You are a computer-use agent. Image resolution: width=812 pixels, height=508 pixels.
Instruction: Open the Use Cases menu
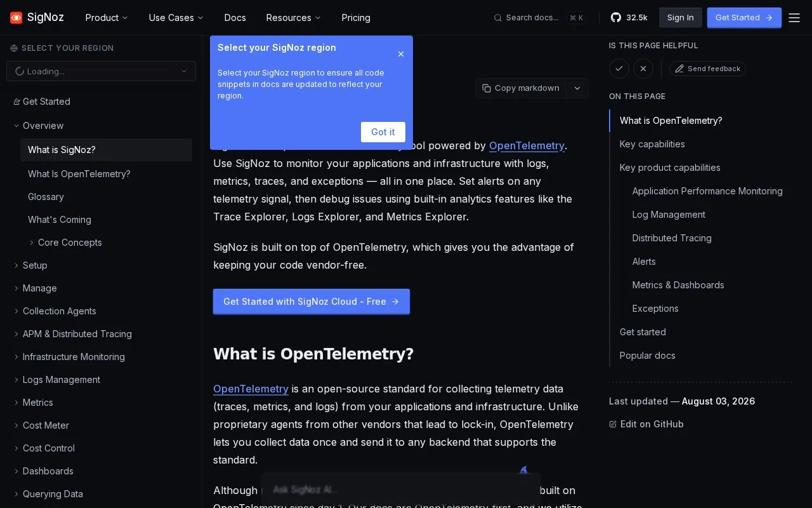click(176, 18)
